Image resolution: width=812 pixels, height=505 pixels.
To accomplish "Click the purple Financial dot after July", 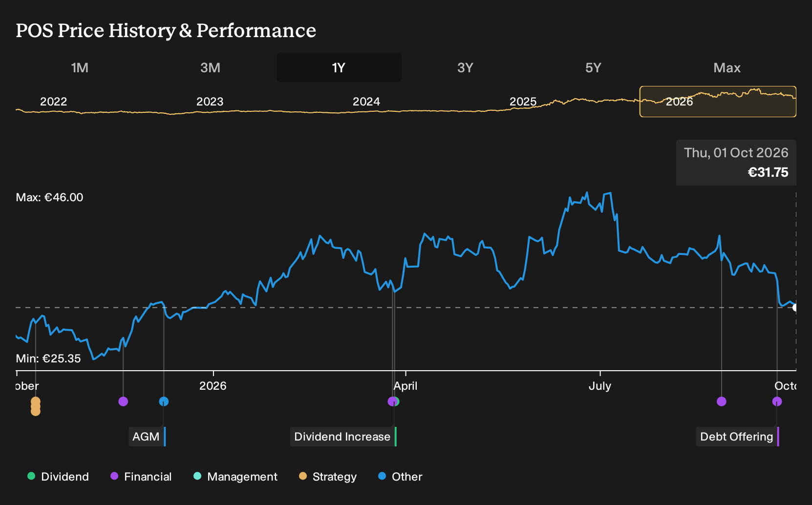I will (x=722, y=401).
